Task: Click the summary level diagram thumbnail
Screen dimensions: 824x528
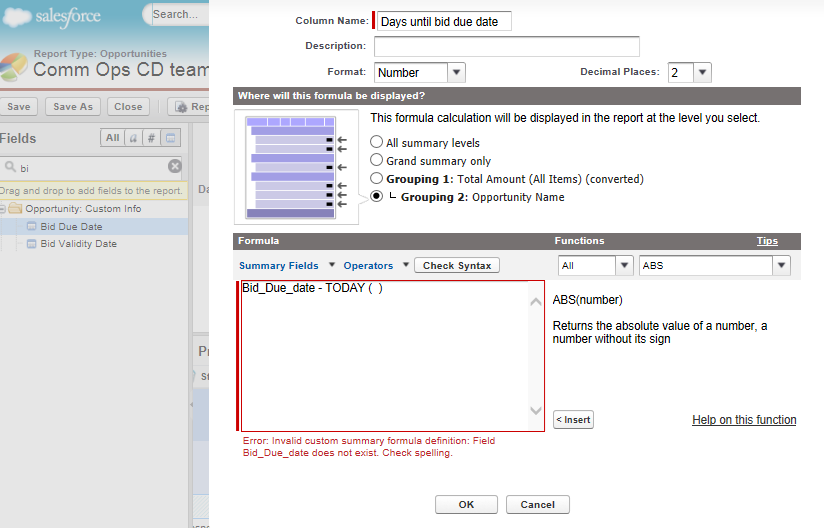Action: [x=296, y=167]
